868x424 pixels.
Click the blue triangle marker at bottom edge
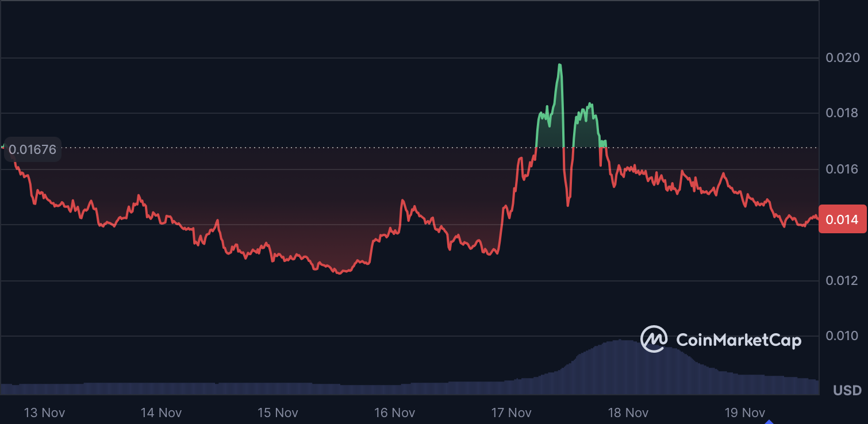click(769, 421)
